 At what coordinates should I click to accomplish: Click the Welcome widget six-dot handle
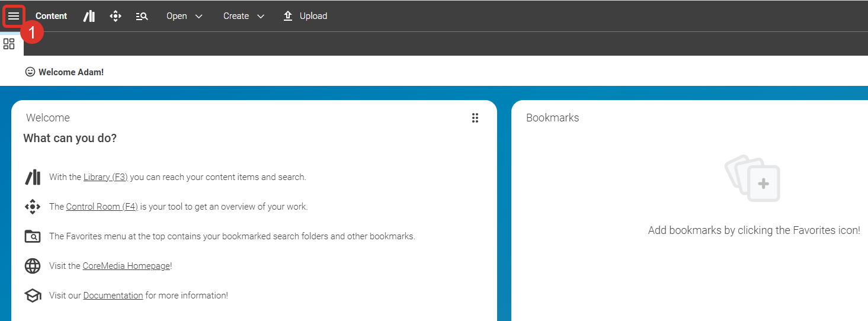475,118
